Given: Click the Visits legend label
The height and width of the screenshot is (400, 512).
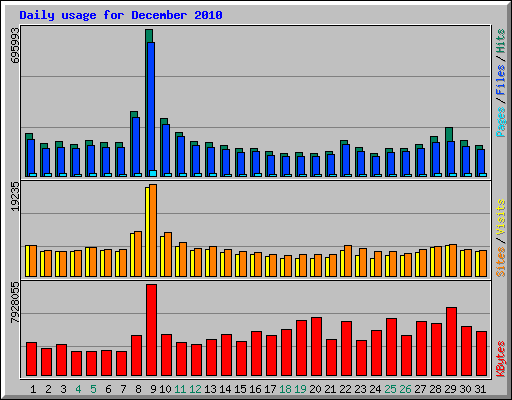Looking at the screenshot, I should pos(501,218).
